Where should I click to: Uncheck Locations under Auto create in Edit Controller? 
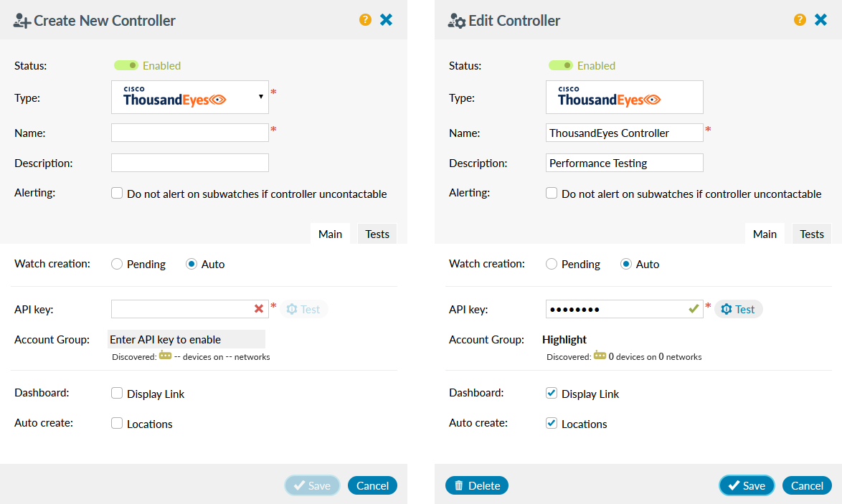[x=551, y=424]
